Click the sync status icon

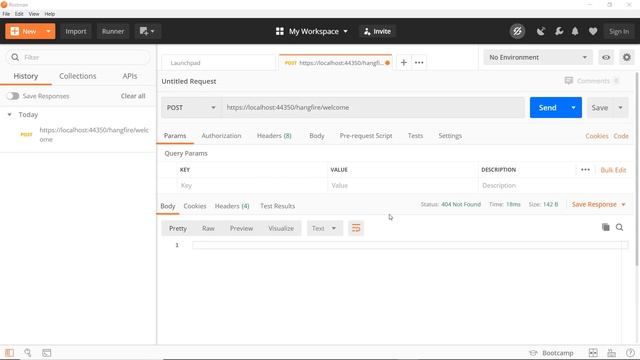coord(517,31)
